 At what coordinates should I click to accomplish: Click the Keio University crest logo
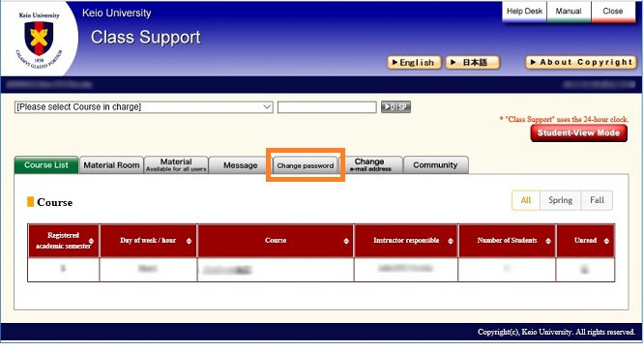(39, 38)
